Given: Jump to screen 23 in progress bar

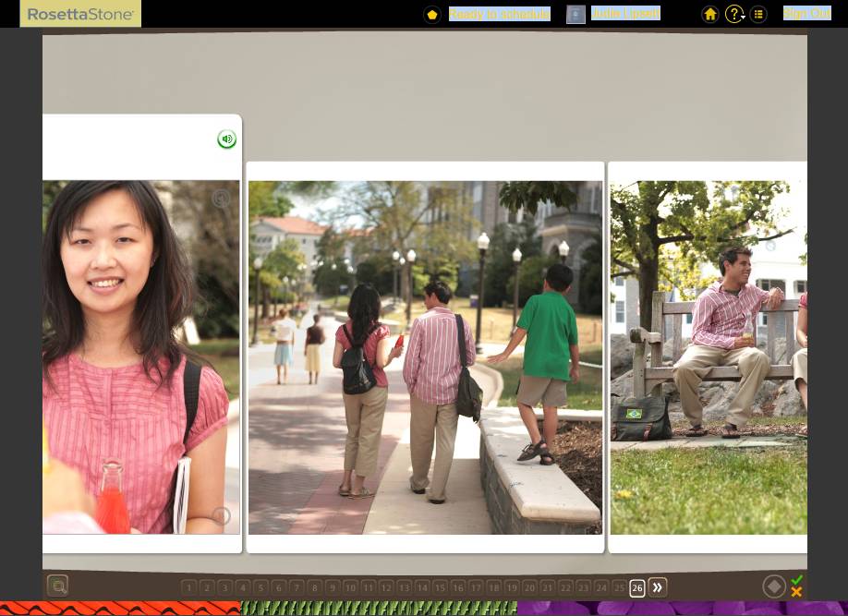Looking at the screenshot, I should [x=584, y=587].
